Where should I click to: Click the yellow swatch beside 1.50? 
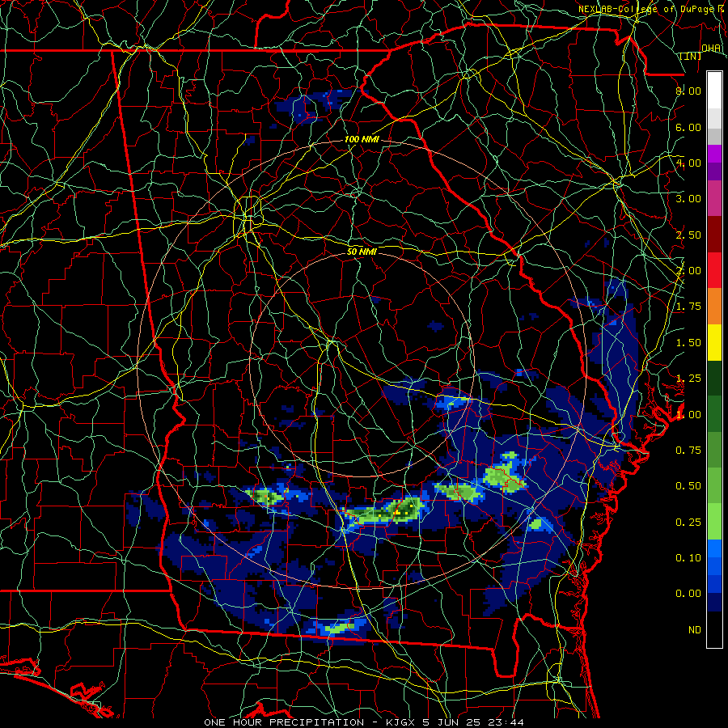click(714, 342)
